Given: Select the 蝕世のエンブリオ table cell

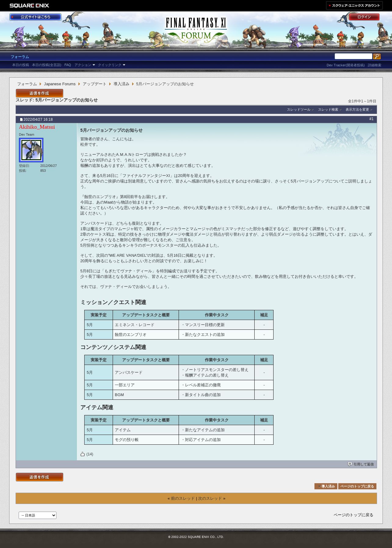Looking at the screenshot, I should tap(146, 335).
